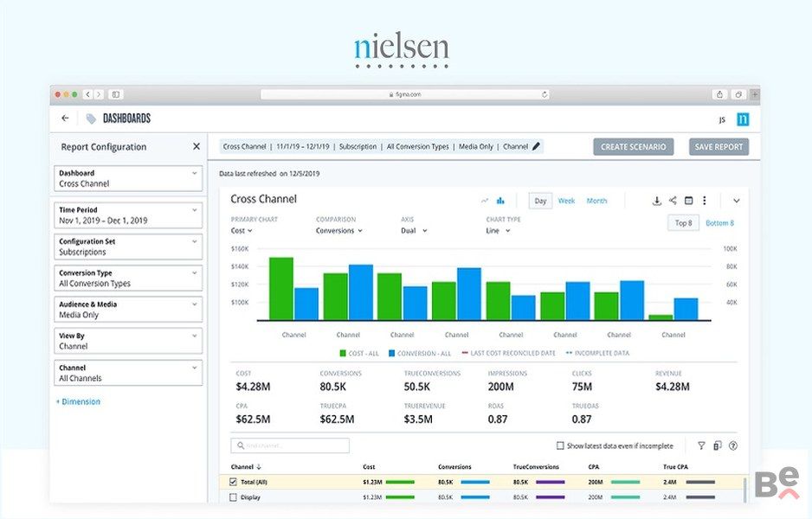This screenshot has height=519, width=812.
Task: Open a new browser tab plus
Action: (755, 94)
